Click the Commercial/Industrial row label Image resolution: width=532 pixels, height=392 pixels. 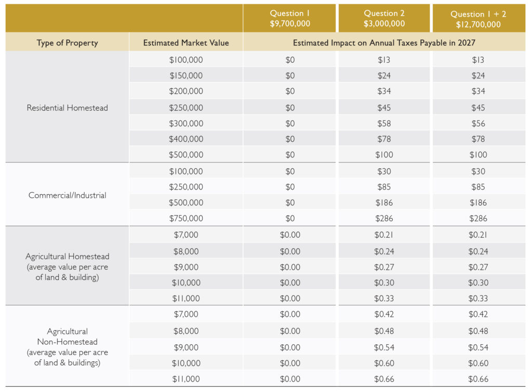click(x=67, y=195)
